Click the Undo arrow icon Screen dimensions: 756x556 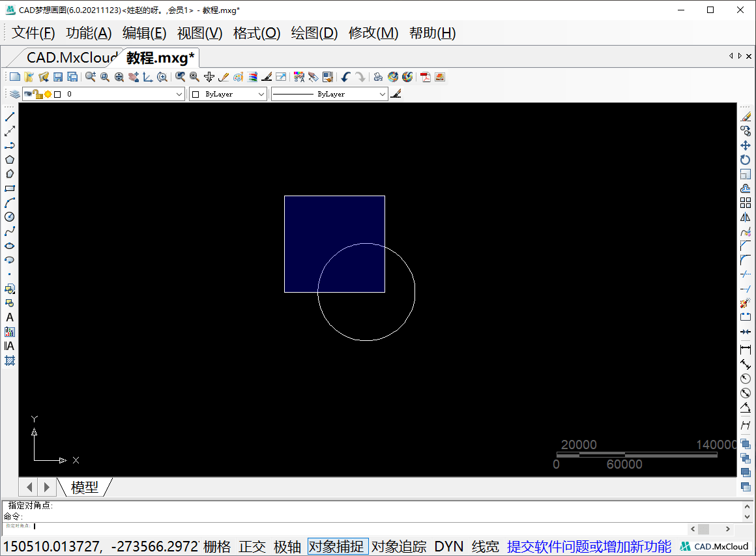click(345, 77)
